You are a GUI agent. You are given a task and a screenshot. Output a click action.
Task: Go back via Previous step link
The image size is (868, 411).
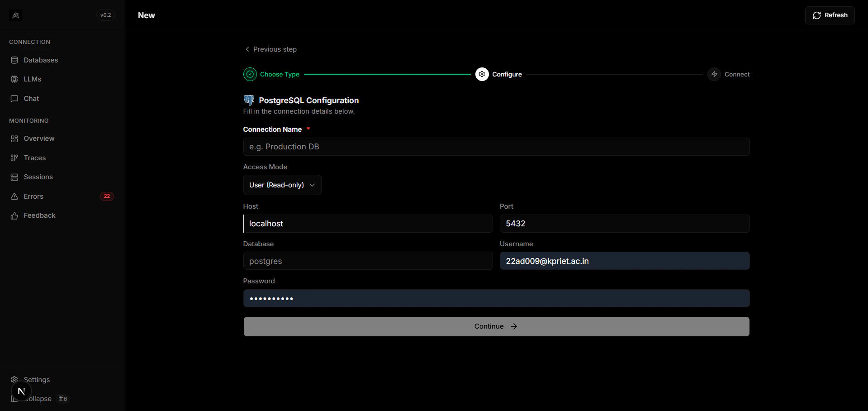pyautogui.click(x=270, y=49)
